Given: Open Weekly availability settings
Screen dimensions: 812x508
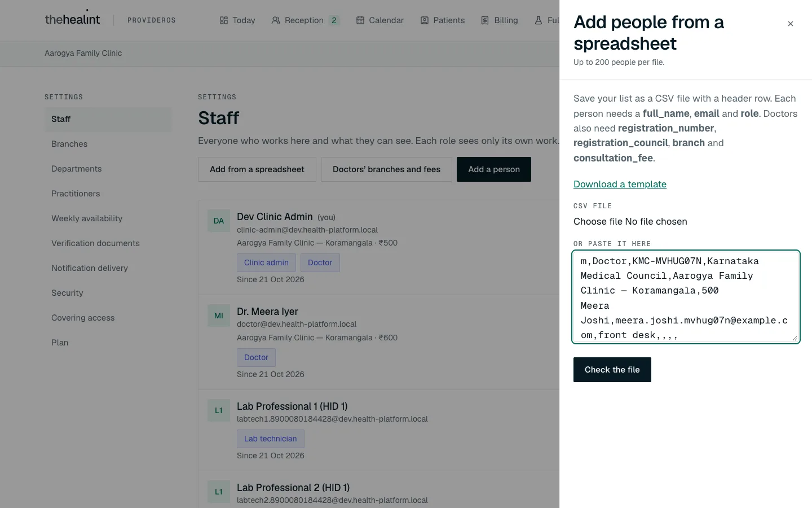Looking at the screenshot, I should [x=108, y=218].
